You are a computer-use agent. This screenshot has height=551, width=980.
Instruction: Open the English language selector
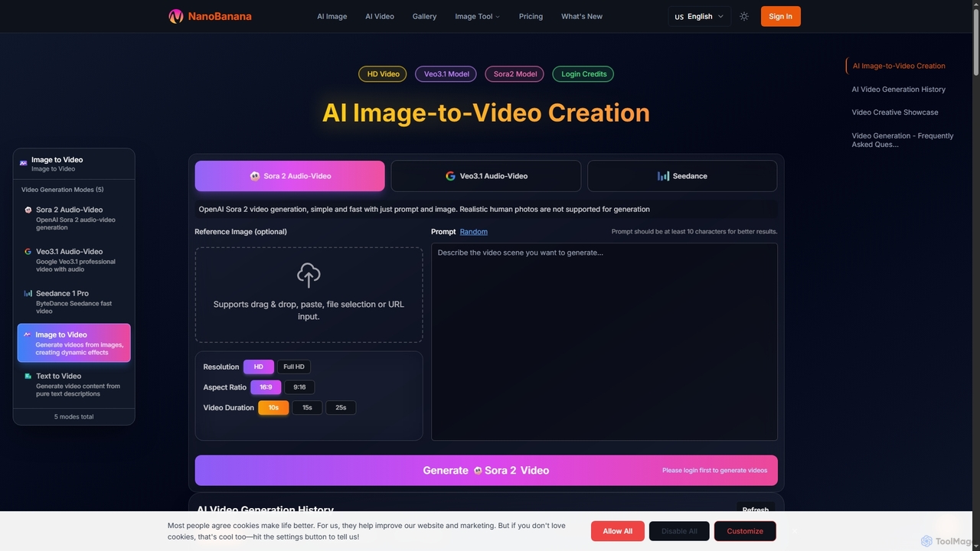(699, 16)
